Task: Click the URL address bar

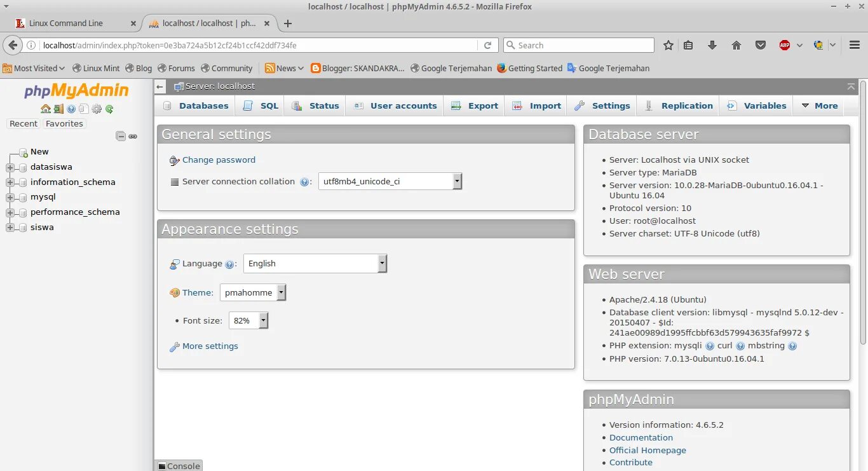Action: tap(259, 45)
